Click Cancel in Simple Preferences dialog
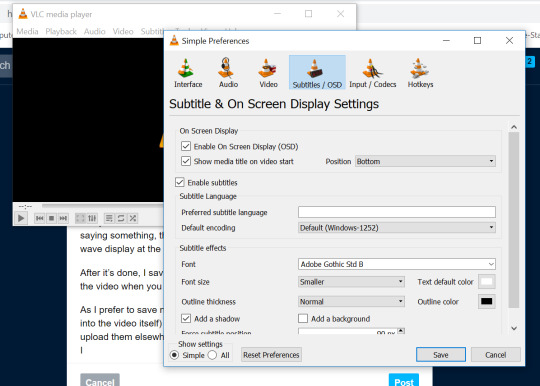The height and width of the screenshot is (386, 540). 496,355
